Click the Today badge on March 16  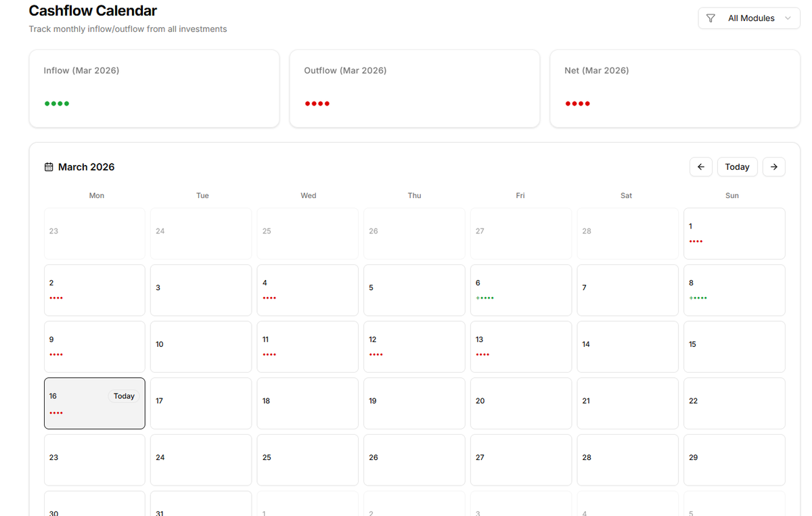click(124, 396)
